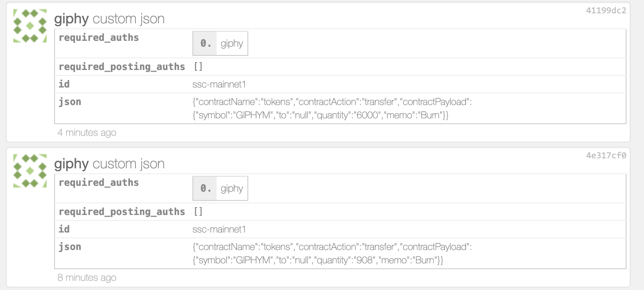
Task: Click the "0." index in second required_auths
Action: (x=206, y=188)
